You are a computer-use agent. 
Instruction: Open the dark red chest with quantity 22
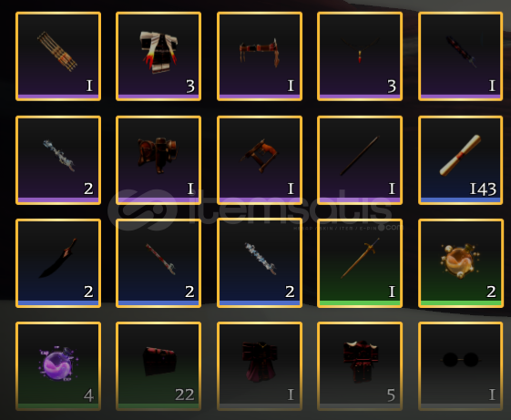[x=158, y=366]
